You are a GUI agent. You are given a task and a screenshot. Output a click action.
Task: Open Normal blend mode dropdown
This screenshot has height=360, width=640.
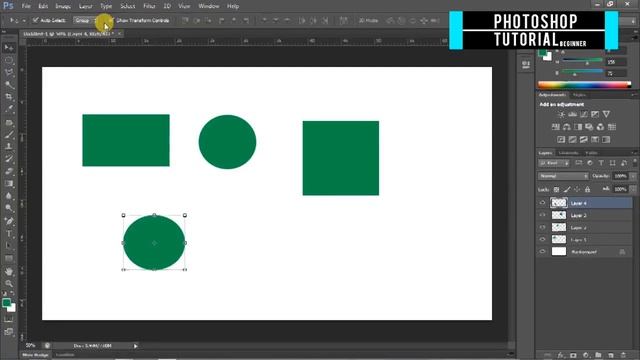point(563,176)
